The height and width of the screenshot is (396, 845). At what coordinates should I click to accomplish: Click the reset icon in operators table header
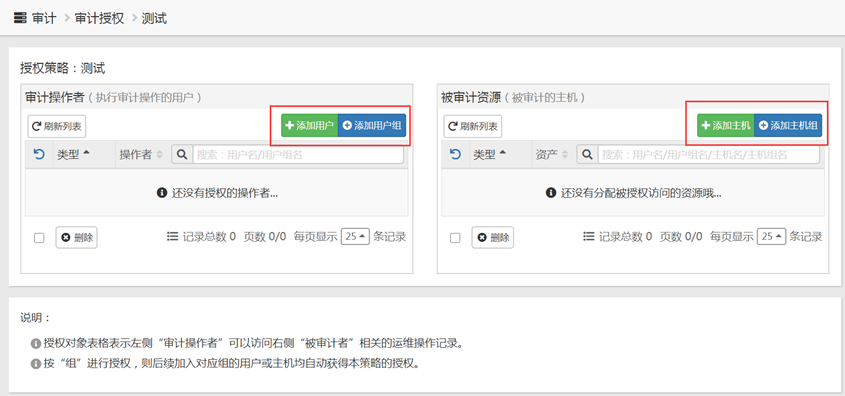point(39,155)
